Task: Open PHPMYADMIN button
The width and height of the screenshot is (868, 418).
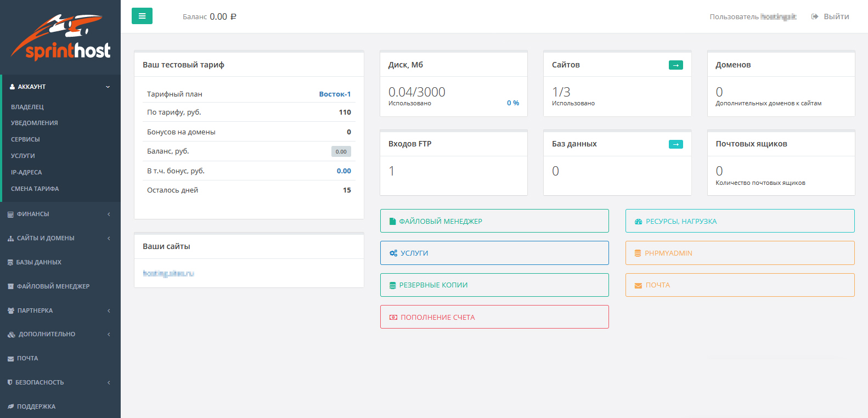Action: pyautogui.click(x=740, y=253)
